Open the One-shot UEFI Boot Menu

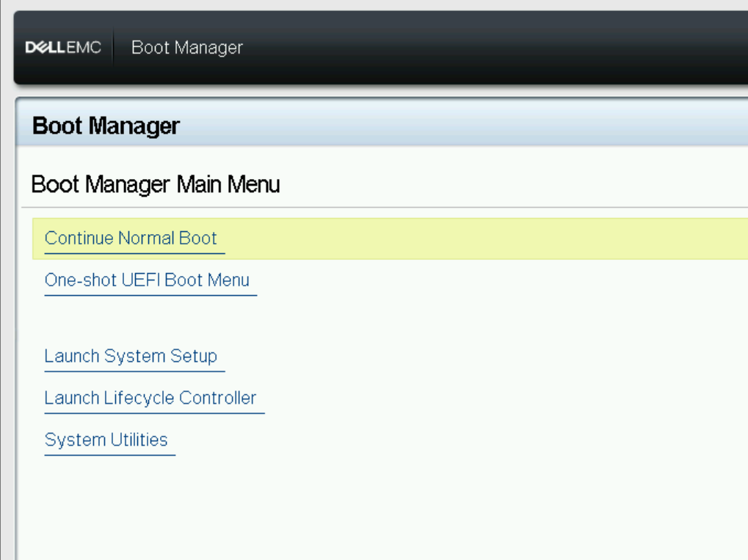pyautogui.click(x=147, y=280)
